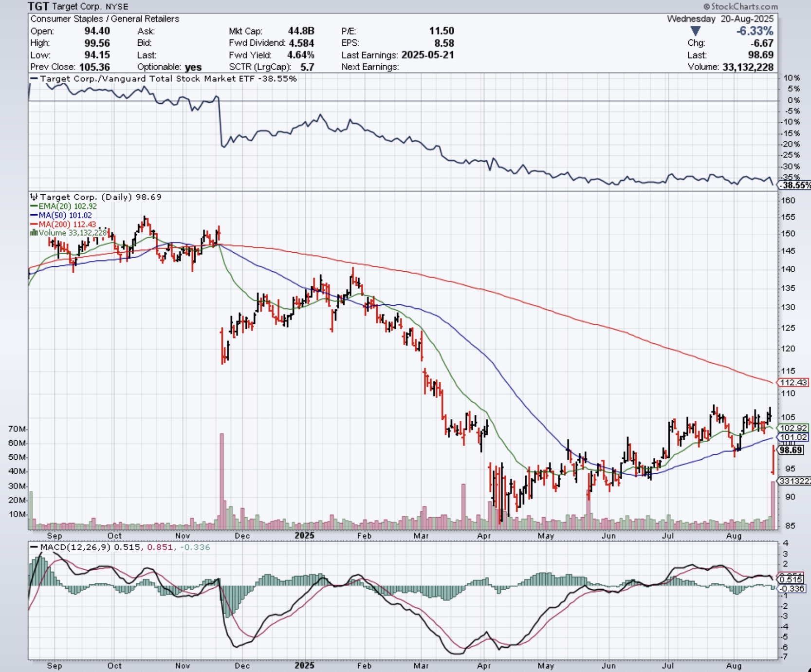Click the Mkt Cap value 44.8B
Screen dimensions: 811x672
pos(301,31)
